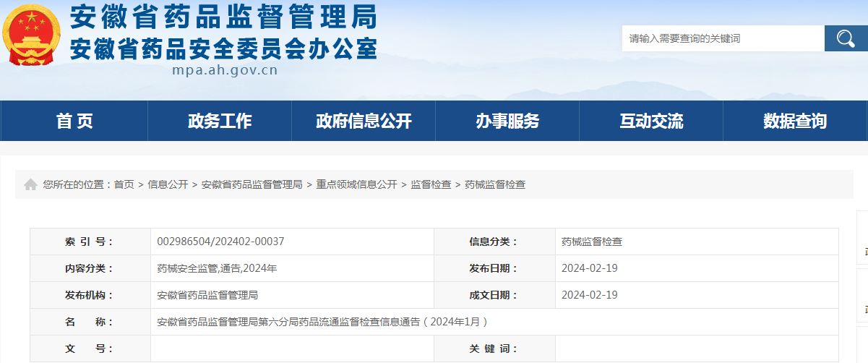The height and width of the screenshot is (363, 868).
Task: Open 监督检查 breadcrumb link
Action: 431,184
